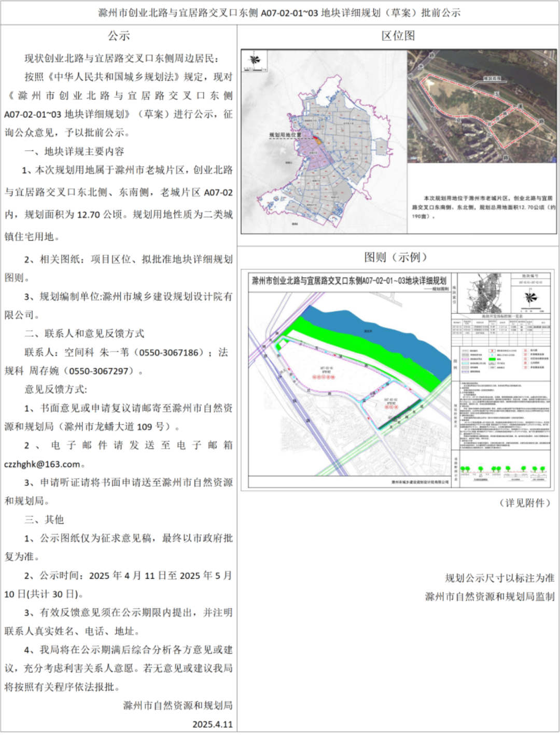The width and height of the screenshot is (560, 736).
Task: Click phone number 0550-3067186
Action: pos(169,353)
